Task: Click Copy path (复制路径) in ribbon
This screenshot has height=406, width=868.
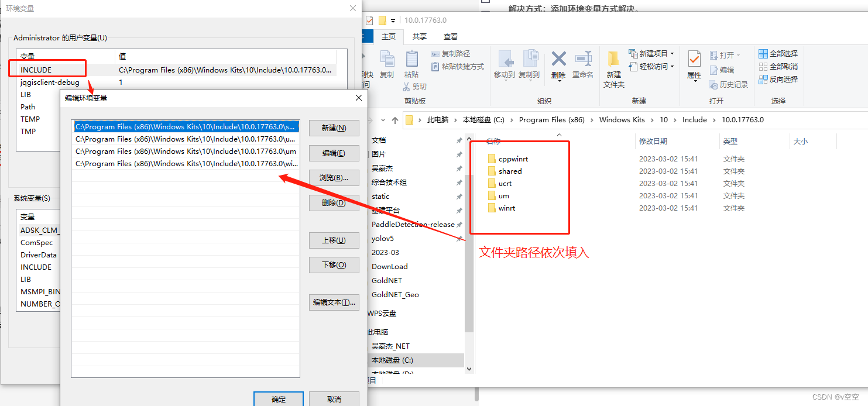Action: pyautogui.click(x=450, y=54)
